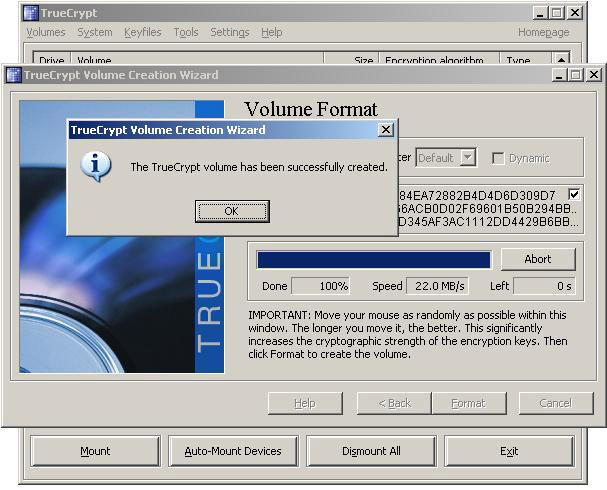
Task: Click the < Back button
Action: (x=394, y=403)
